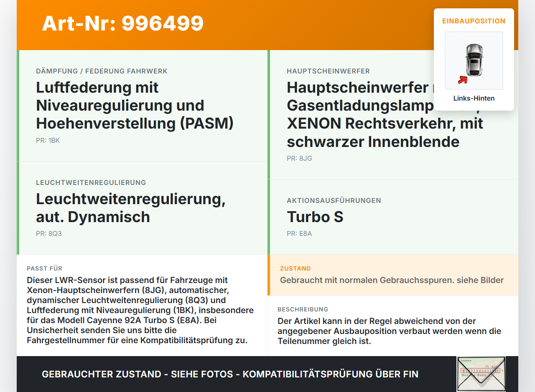
Task: Click the LWR-Sensor compatibility paragraph
Action: (140, 310)
